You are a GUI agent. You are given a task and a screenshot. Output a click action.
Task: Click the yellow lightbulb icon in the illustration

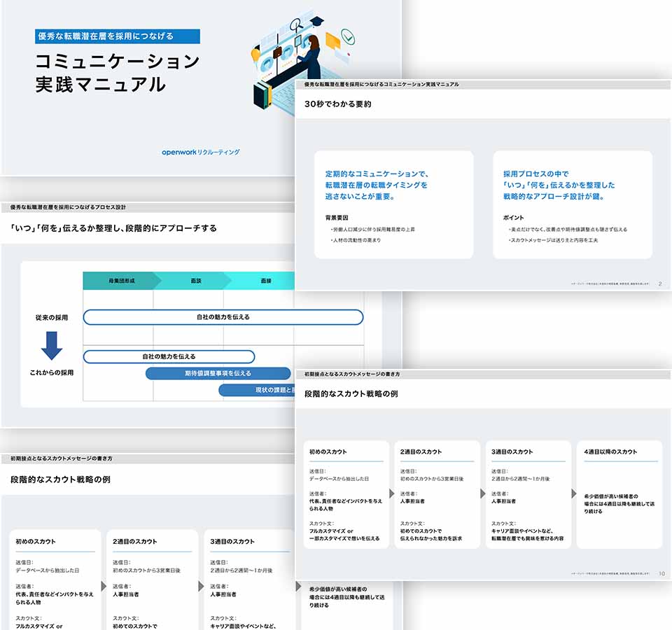tap(256, 52)
